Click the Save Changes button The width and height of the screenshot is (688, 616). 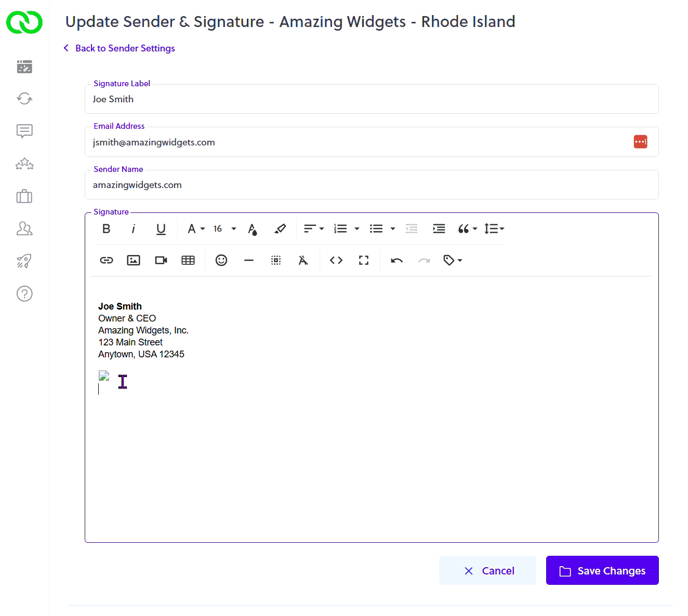[x=602, y=571]
